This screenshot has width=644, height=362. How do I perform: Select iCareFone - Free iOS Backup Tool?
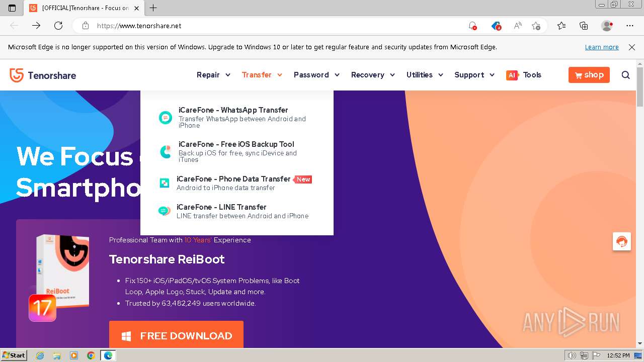click(236, 151)
